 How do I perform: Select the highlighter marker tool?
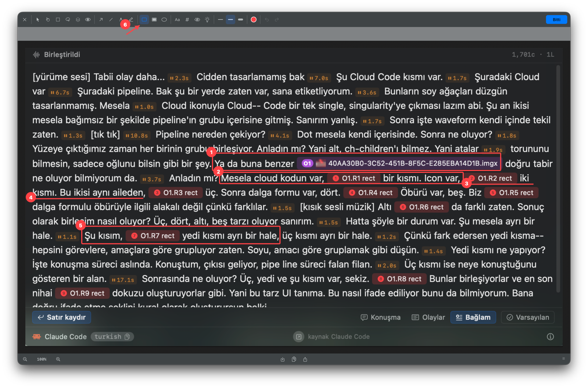click(131, 20)
